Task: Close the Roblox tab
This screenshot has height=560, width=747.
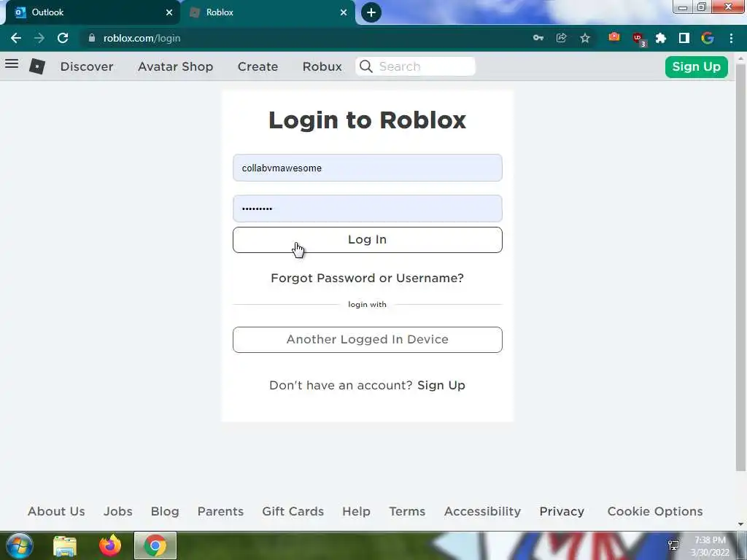Action: tap(344, 12)
